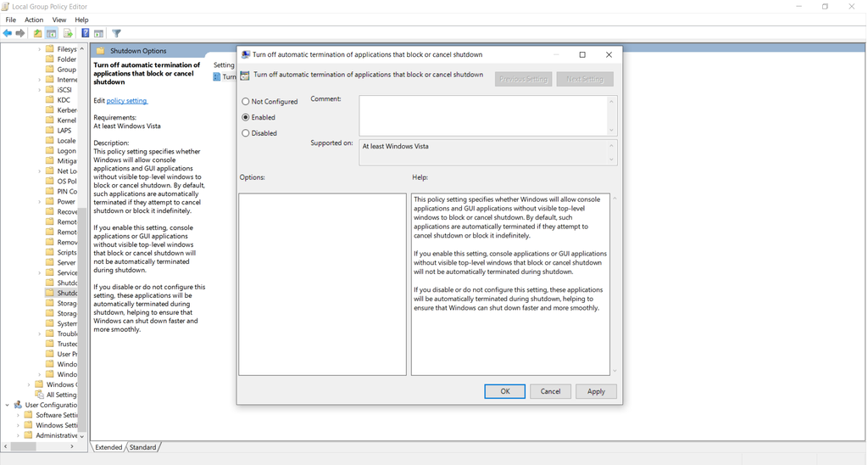This screenshot has width=868, height=465.
Task: Click the Local Group Policy Editor title icon
Action: click(5, 6)
